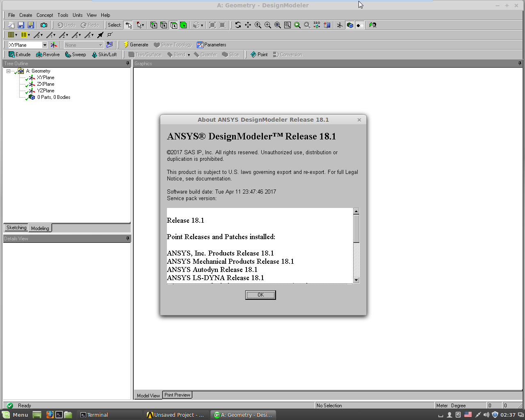Select XYPlane in the Tree Outline
Viewport: 525px width, 420px height.
46,78
